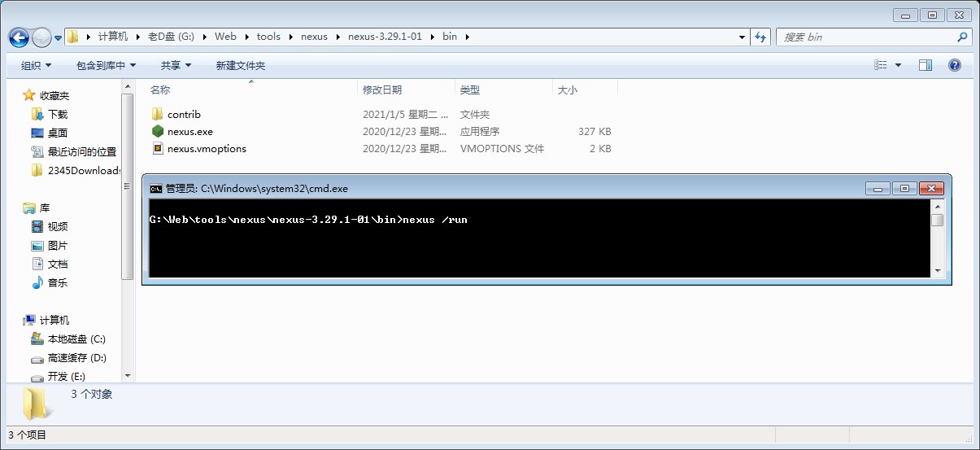The height and width of the screenshot is (450, 980).
Task: Open the address bar history dropdown
Action: pos(742,37)
